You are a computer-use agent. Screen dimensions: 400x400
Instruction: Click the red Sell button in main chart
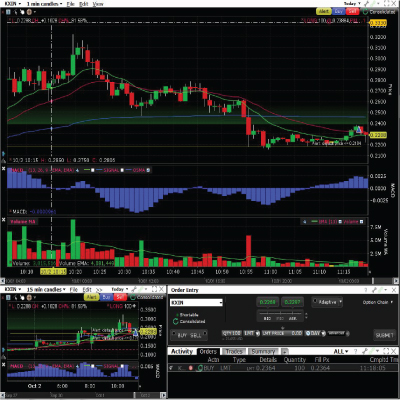353,12
